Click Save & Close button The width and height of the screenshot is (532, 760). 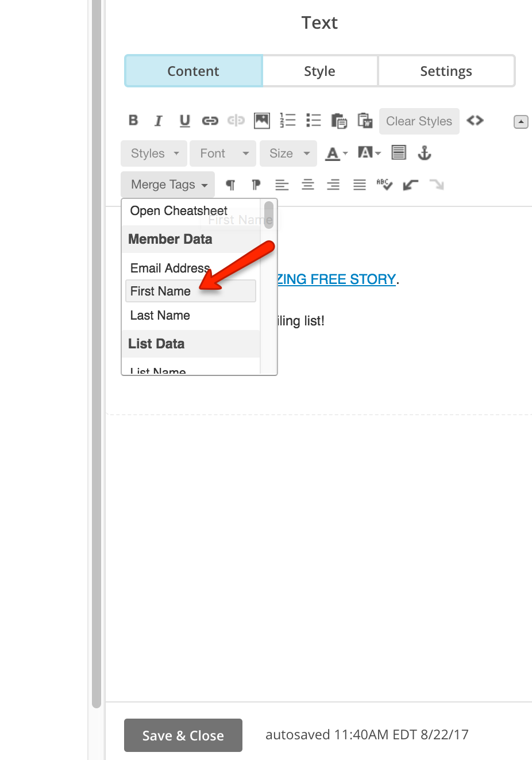(x=183, y=735)
